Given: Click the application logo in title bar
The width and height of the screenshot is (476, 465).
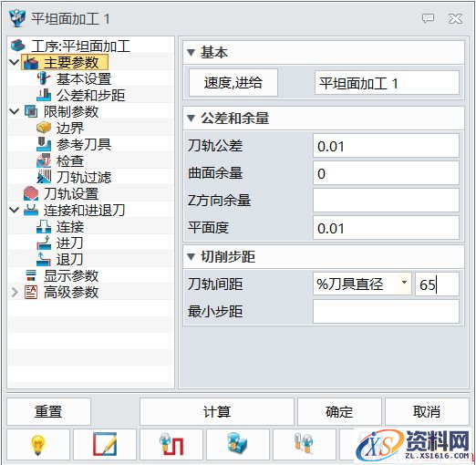Looking at the screenshot, I should click(17, 18).
